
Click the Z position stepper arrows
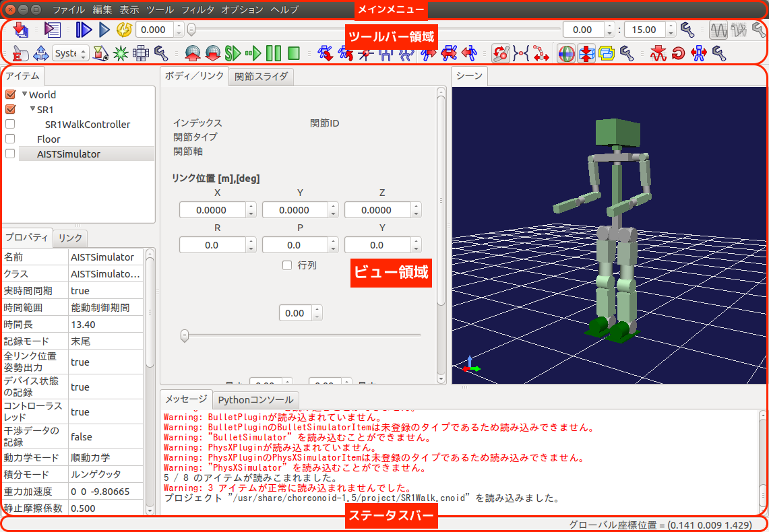click(x=417, y=210)
